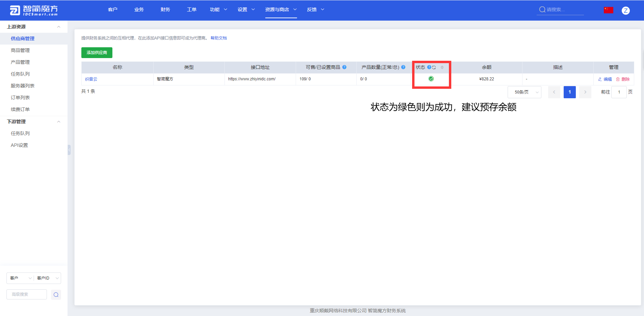The image size is (644, 316).
Task: Click the refresh icon beside 状态 header
Action: 434,68
